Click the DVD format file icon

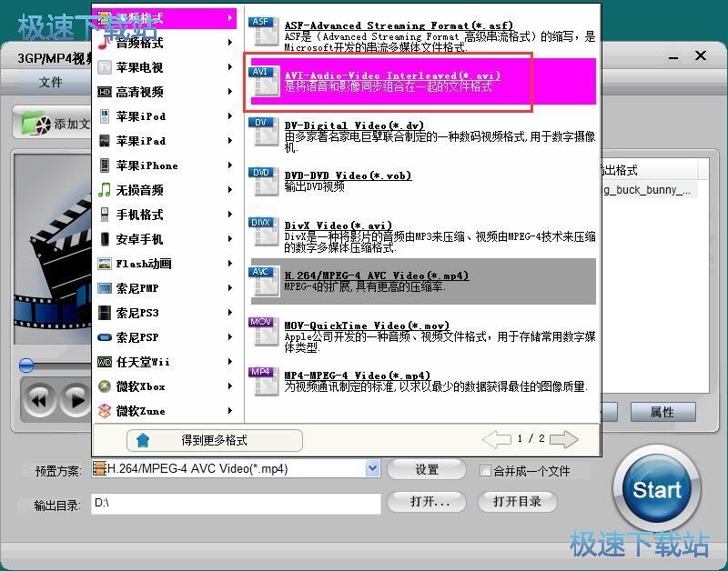(264, 181)
